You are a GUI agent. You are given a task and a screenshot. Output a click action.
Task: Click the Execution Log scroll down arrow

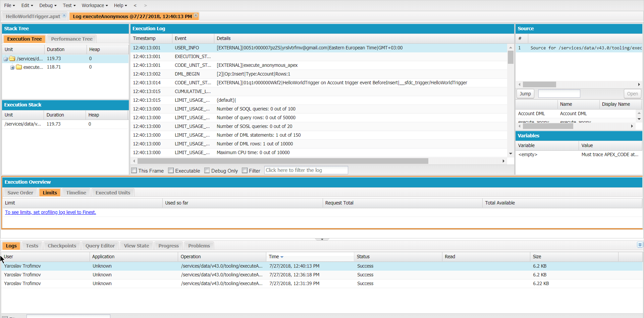point(511,153)
